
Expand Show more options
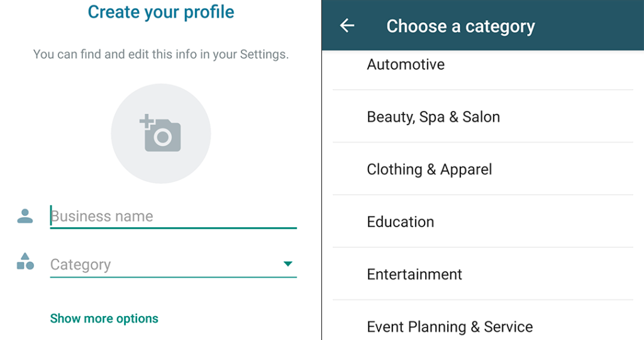104,318
